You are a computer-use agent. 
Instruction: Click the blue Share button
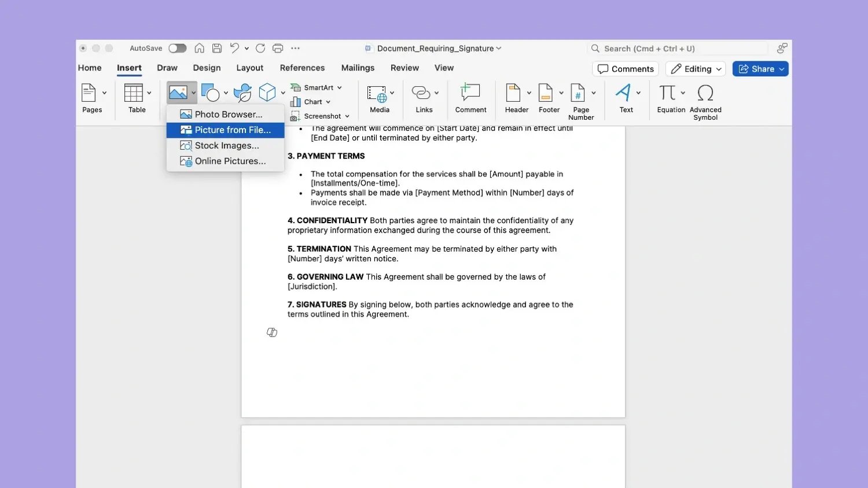(x=760, y=69)
